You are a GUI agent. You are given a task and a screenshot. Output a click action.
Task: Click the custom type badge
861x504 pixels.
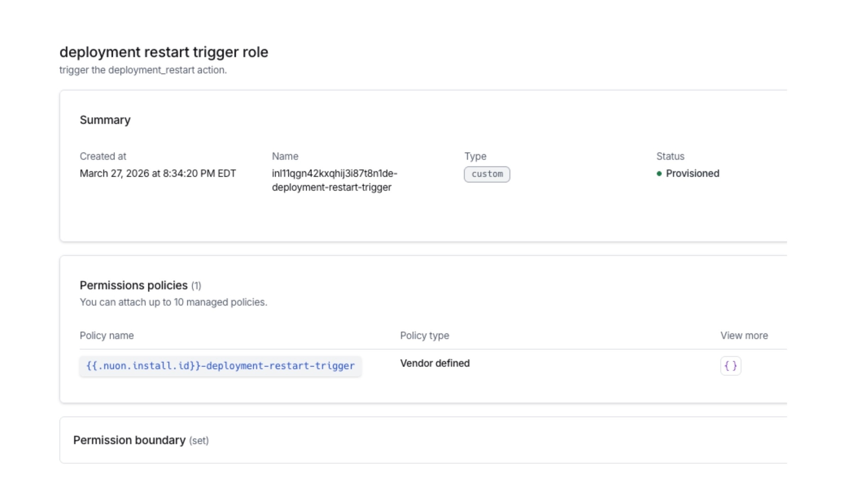click(x=487, y=174)
